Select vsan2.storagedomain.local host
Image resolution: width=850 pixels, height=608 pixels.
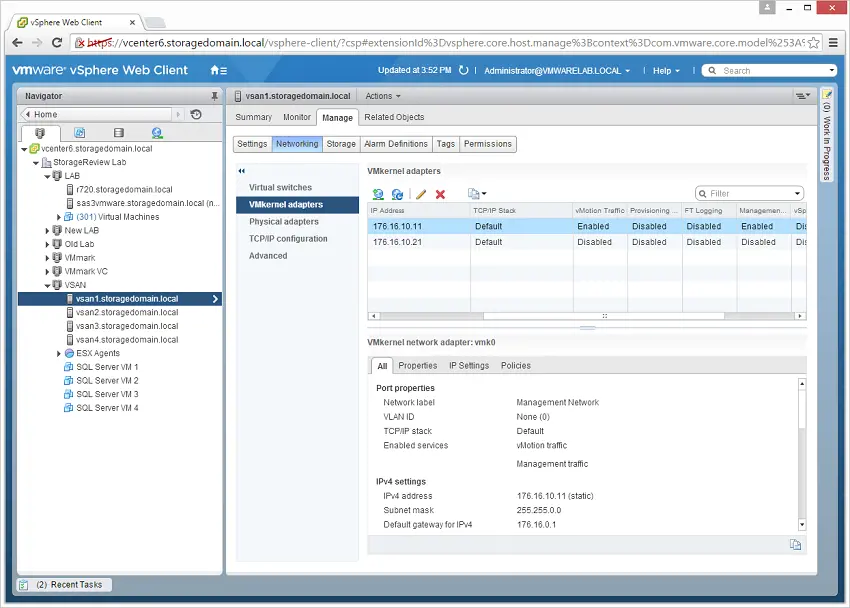(127, 313)
